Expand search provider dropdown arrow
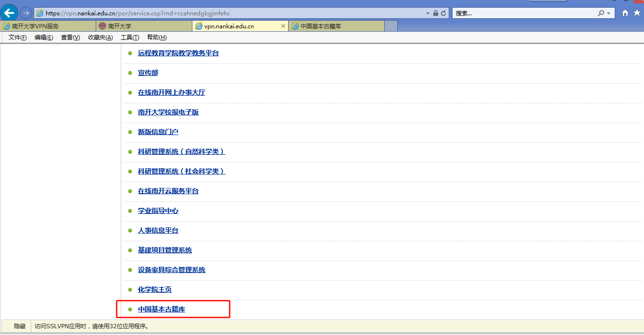 tap(609, 13)
